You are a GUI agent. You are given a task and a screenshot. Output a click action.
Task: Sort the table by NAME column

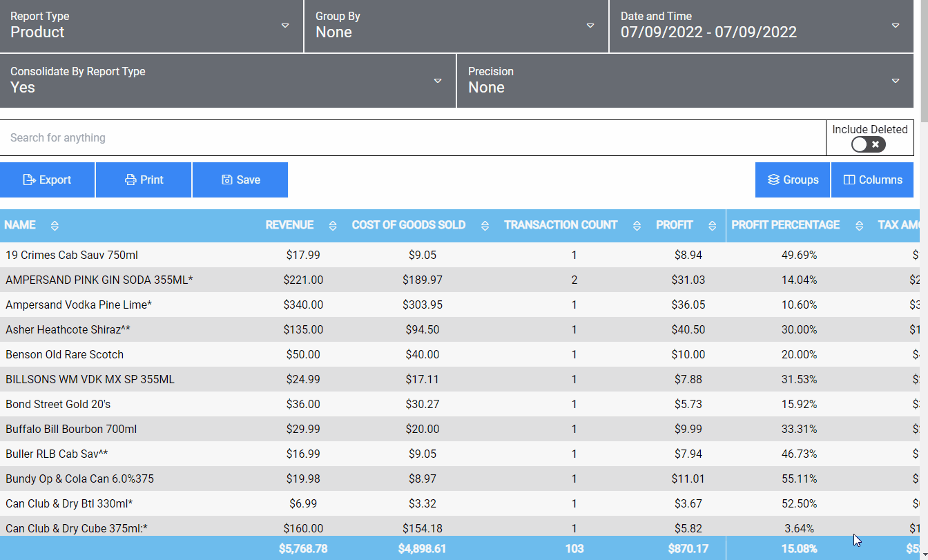[x=54, y=225]
